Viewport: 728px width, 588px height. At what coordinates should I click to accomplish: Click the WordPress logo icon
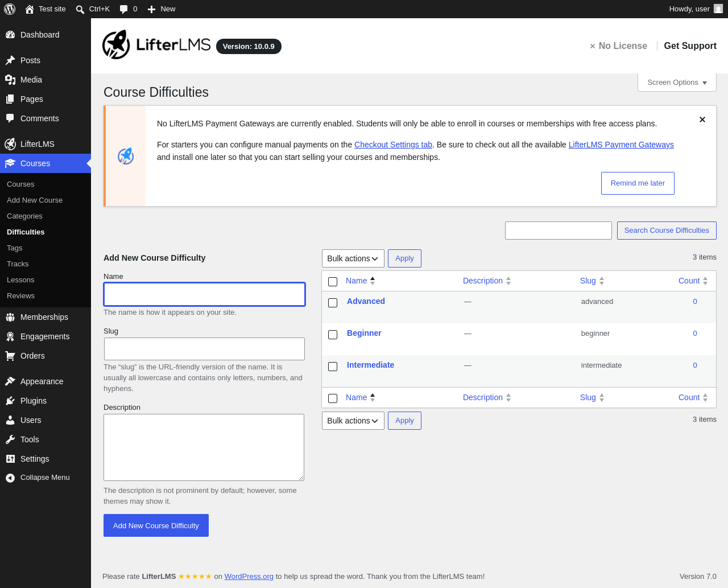(10, 9)
